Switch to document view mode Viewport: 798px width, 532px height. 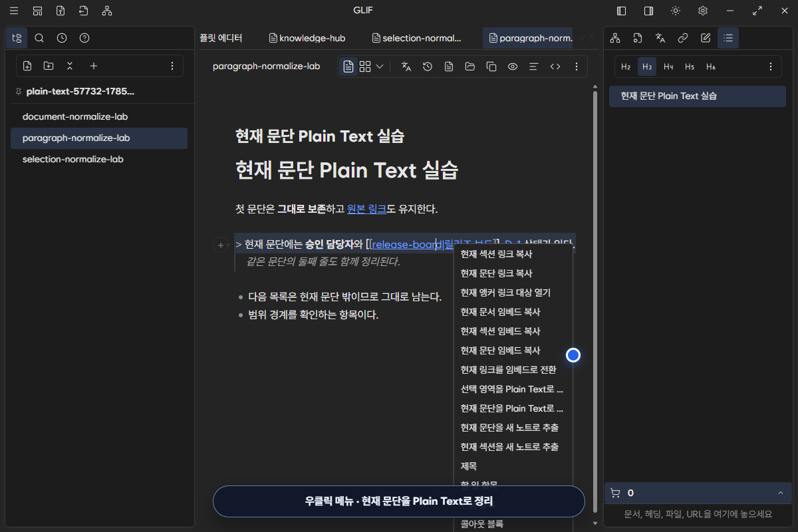point(348,66)
